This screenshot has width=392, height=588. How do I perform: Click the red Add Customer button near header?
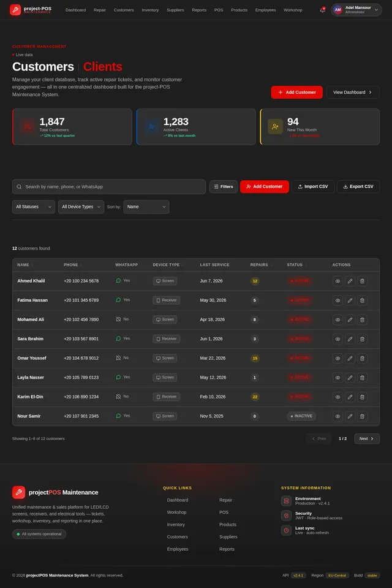click(297, 92)
